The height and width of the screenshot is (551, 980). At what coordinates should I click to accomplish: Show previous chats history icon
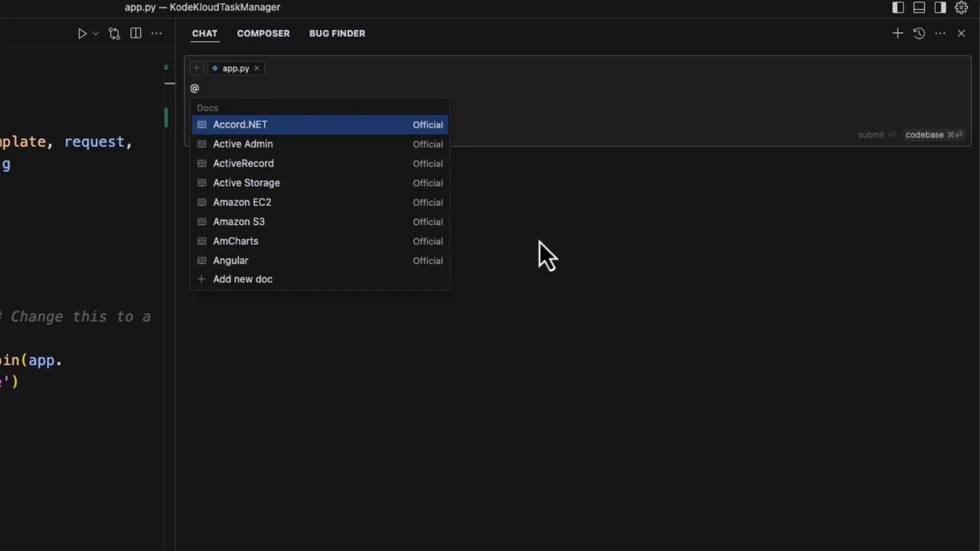919,34
